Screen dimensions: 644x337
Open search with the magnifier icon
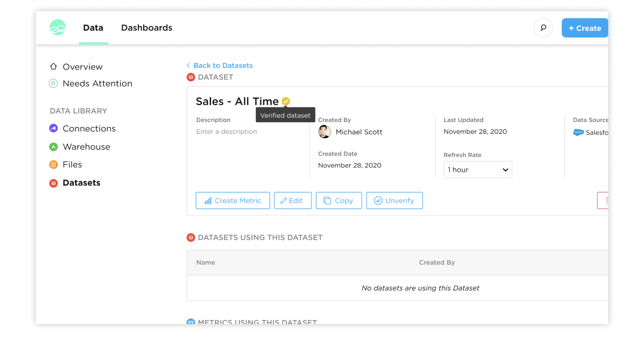pyautogui.click(x=543, y=28)
